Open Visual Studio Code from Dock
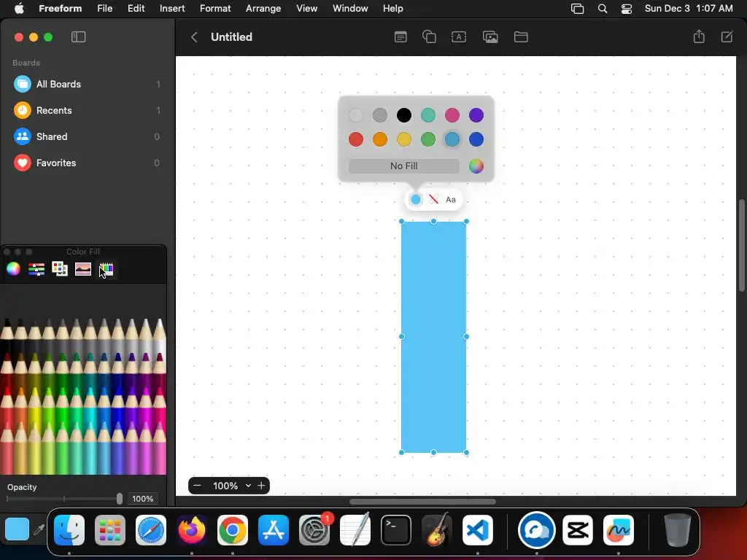Viewport: 747px width, 560px height. [477, 530]
